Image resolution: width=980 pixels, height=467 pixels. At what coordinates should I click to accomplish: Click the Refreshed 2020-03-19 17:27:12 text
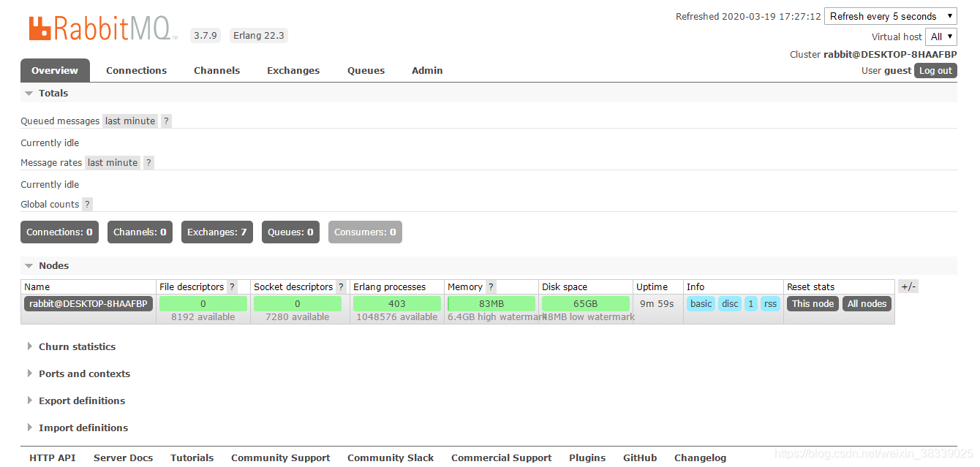748,17
